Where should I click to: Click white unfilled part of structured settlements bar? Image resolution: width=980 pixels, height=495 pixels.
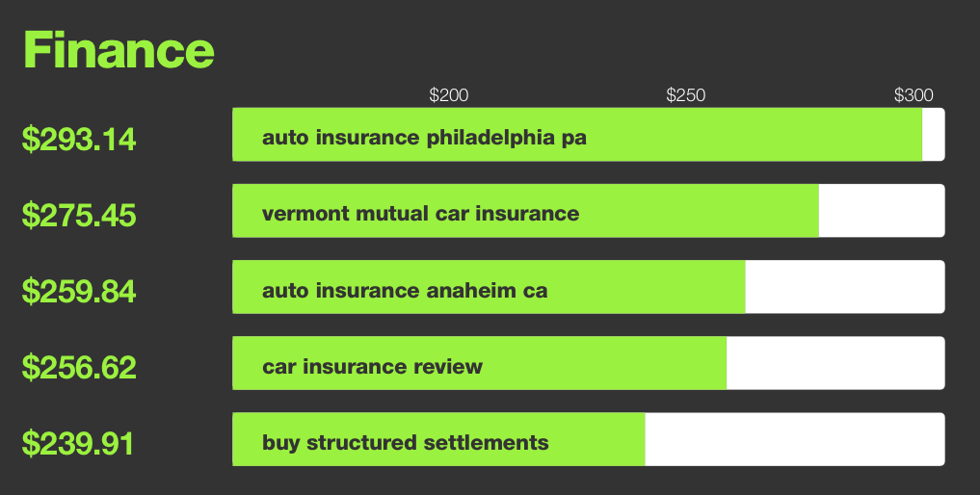pos(794,439)
